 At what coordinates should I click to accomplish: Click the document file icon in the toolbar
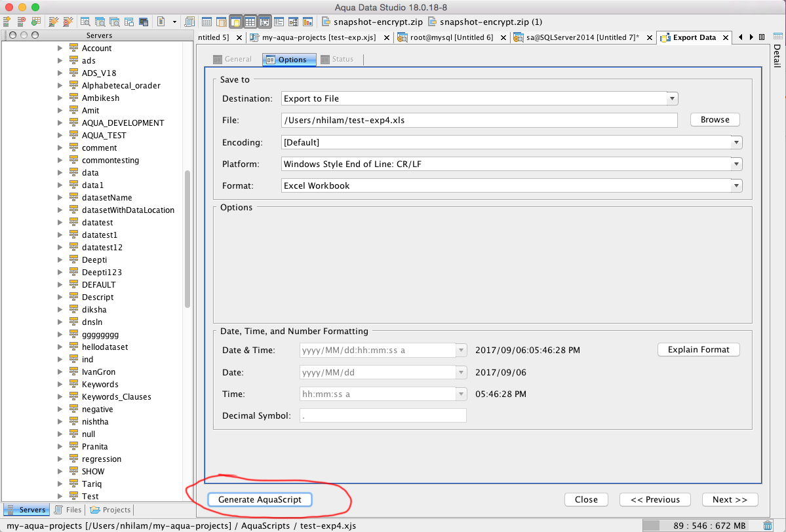pyautogui.click(x=161, y=22)
